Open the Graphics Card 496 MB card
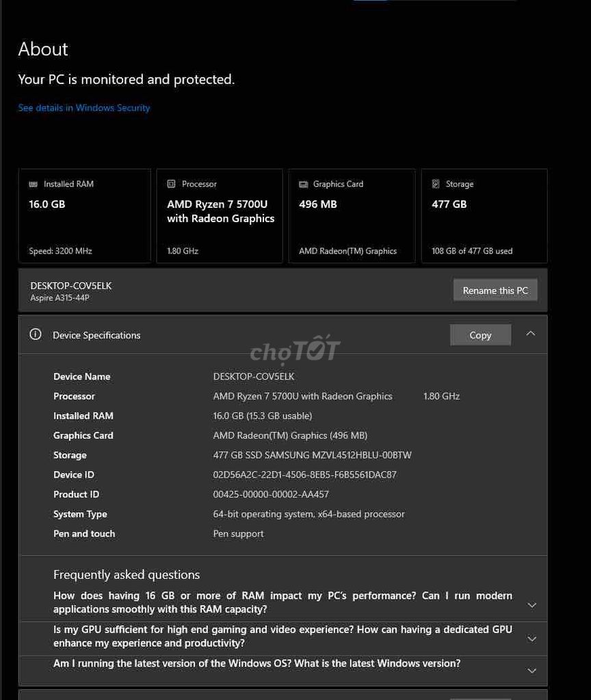Screen dimensions: 591x700 pyautogui.click(x=352, y=216)
